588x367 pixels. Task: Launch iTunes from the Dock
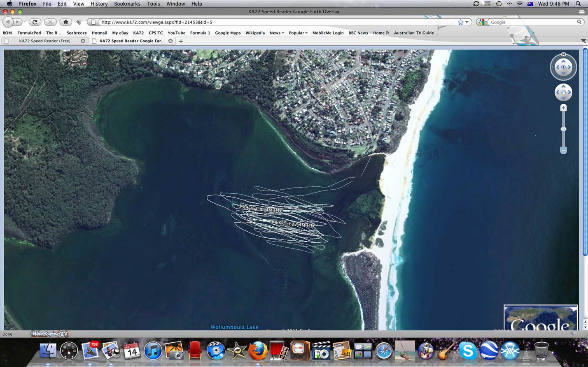[x=153, y=351]
